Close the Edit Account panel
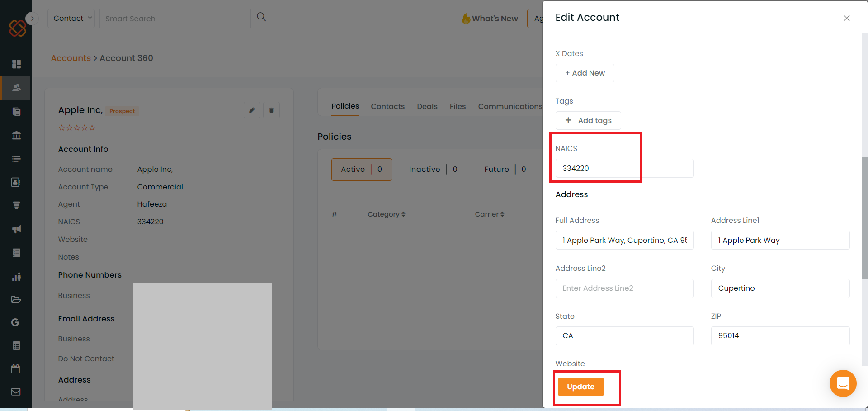Screen dimensions: 868x411 click(x=847, y=18)
